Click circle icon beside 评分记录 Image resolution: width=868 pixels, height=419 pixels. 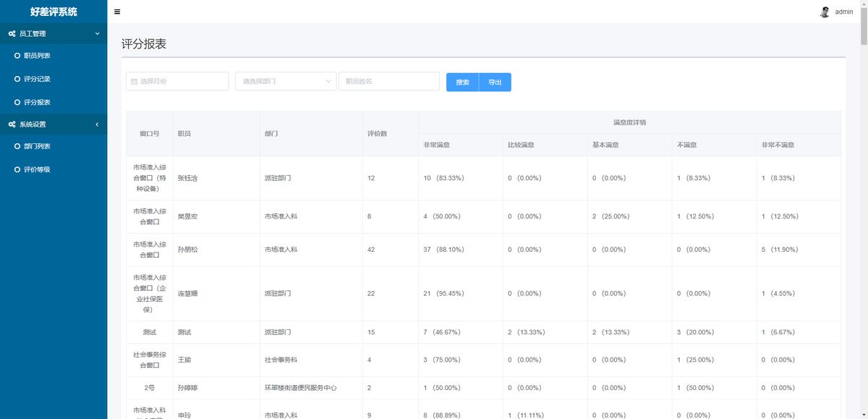pos(17,79)
